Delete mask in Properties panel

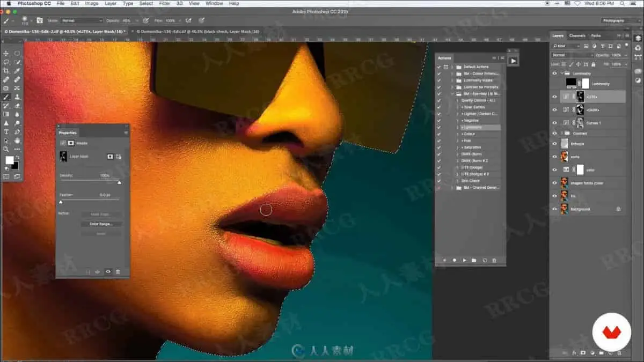coord(118,272)
